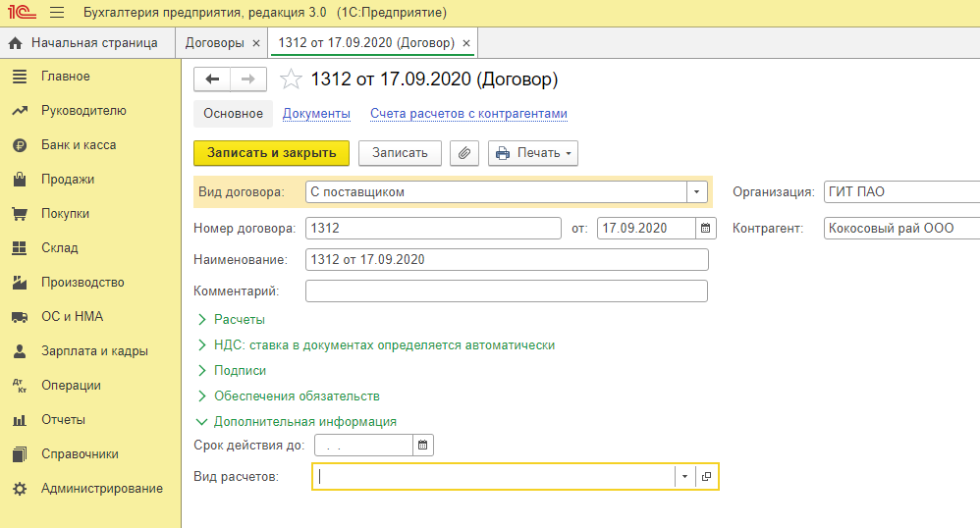Click the Срок действия до date field
Screen dimensions: 980x528
point(363,446)
